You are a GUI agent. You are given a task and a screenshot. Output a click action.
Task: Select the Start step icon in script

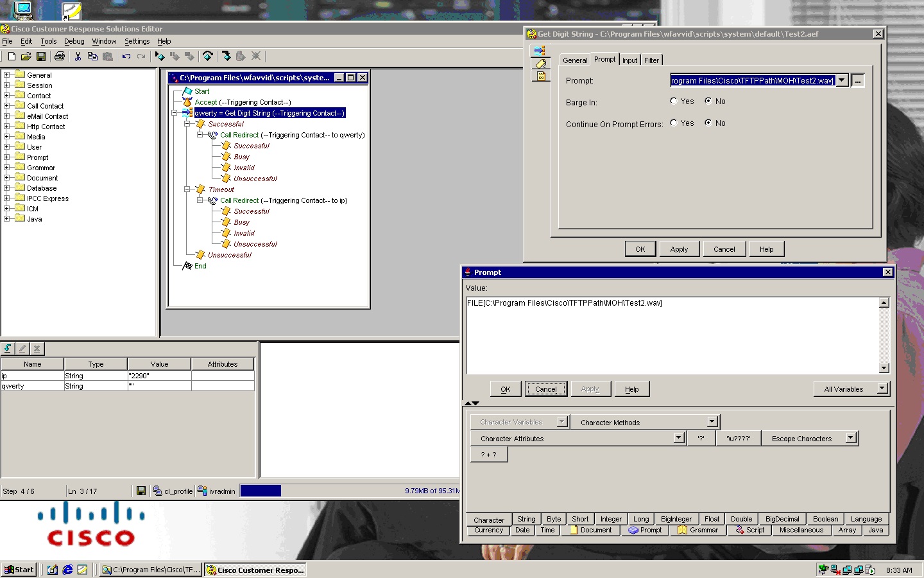coord(188,91)
